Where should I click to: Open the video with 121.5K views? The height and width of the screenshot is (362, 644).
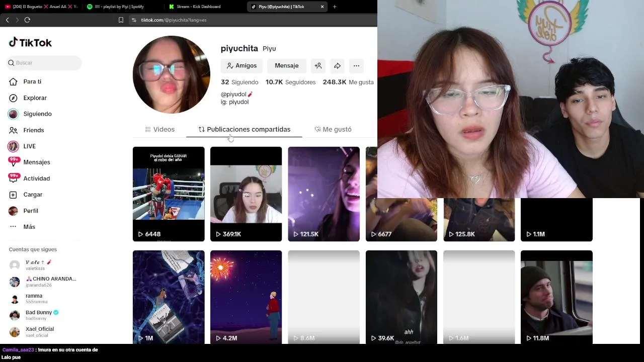click(324, 194)
